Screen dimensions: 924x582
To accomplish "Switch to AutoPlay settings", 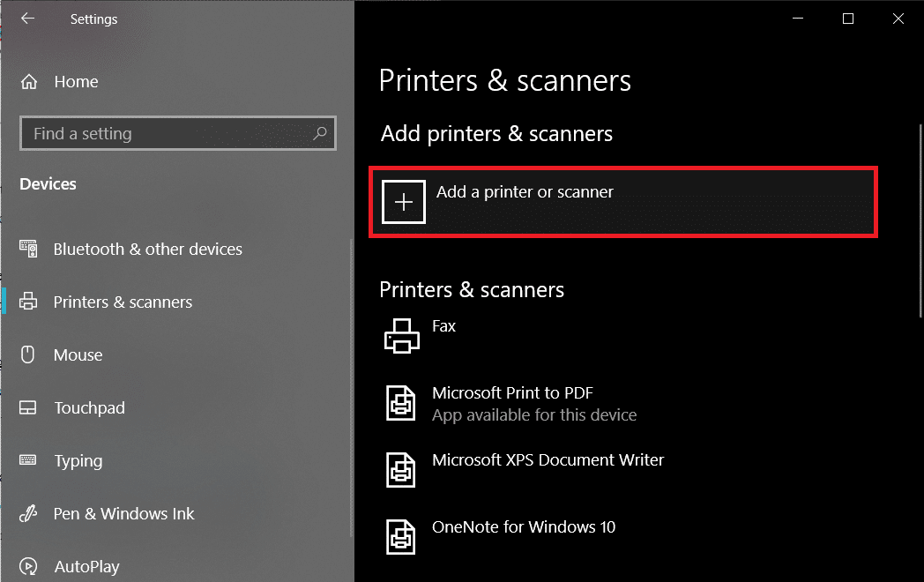I will coord(86,567).
